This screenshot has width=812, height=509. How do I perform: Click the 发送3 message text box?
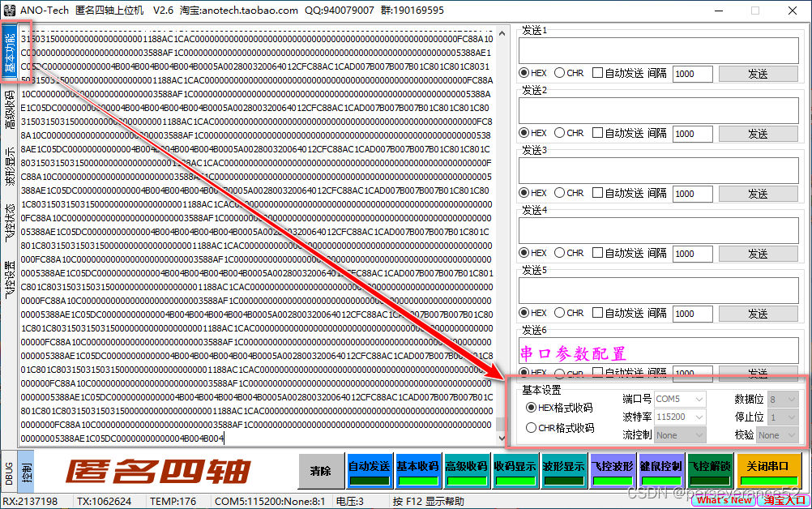pos(659,170)
